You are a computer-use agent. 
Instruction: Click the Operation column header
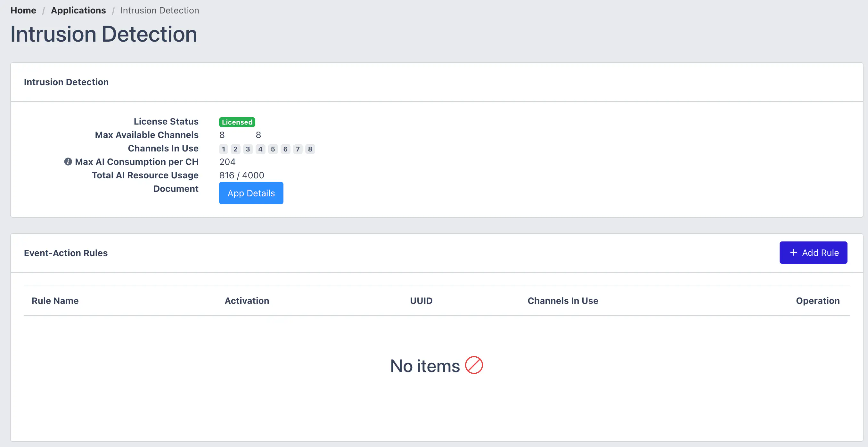tap(818, 300)
